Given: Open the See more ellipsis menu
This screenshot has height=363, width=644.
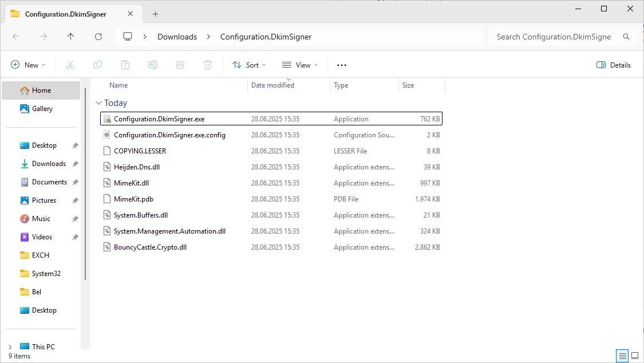Looking at the screenshot, I should 341,65.
